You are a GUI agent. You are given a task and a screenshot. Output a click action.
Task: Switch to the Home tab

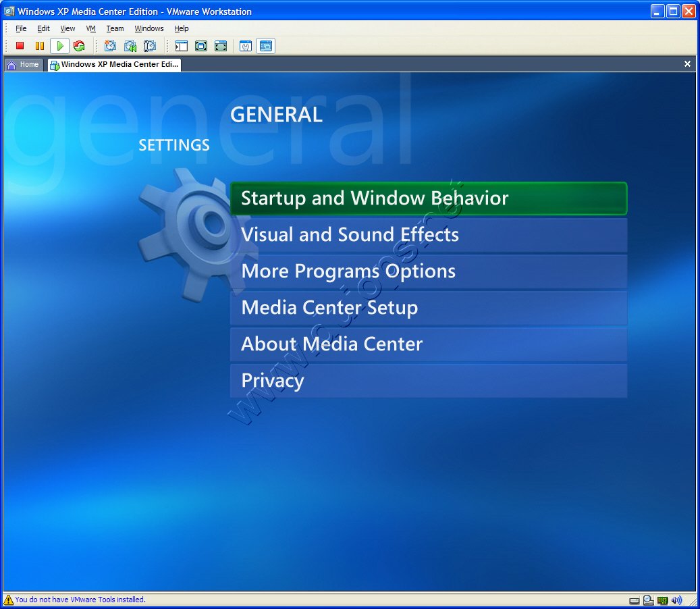click(23, 65)
